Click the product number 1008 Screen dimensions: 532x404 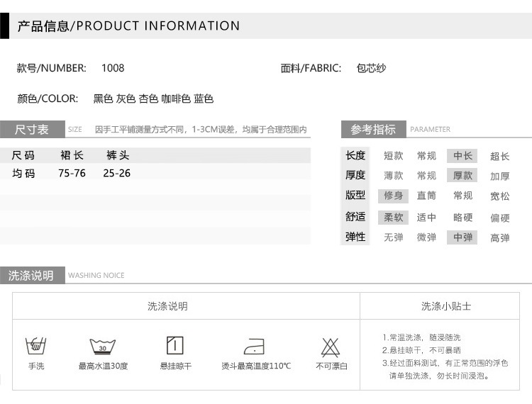(x=113, y=68)
